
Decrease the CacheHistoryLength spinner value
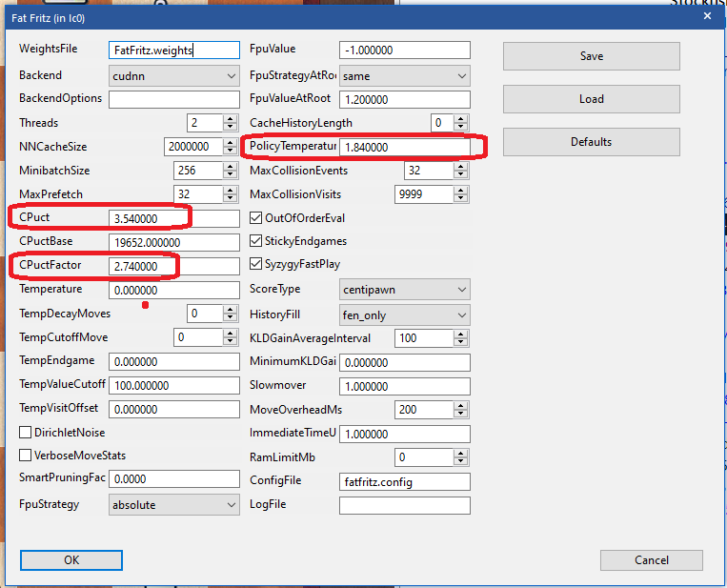point(461,128)
